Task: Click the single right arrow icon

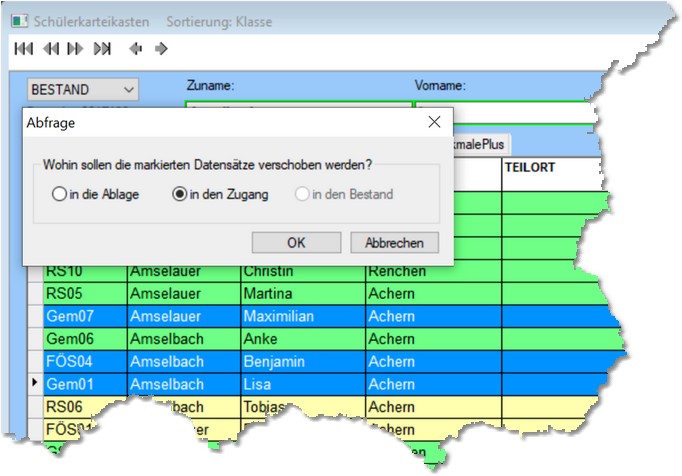Action: 161,49
